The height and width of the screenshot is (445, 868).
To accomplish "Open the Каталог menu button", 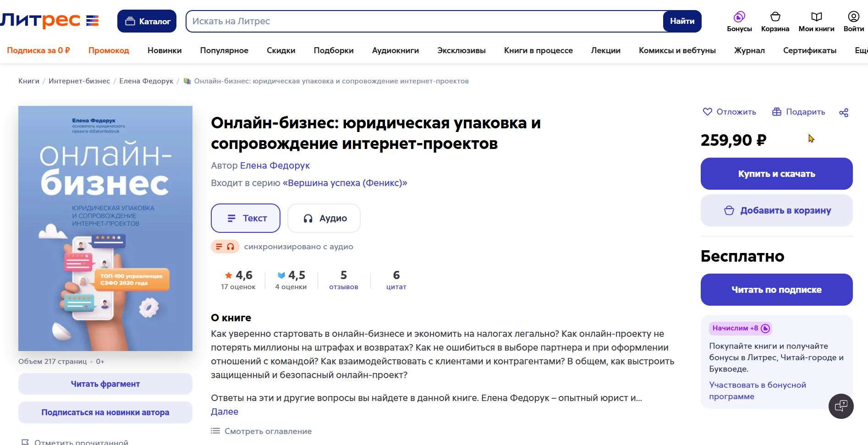I will point(147,21).
